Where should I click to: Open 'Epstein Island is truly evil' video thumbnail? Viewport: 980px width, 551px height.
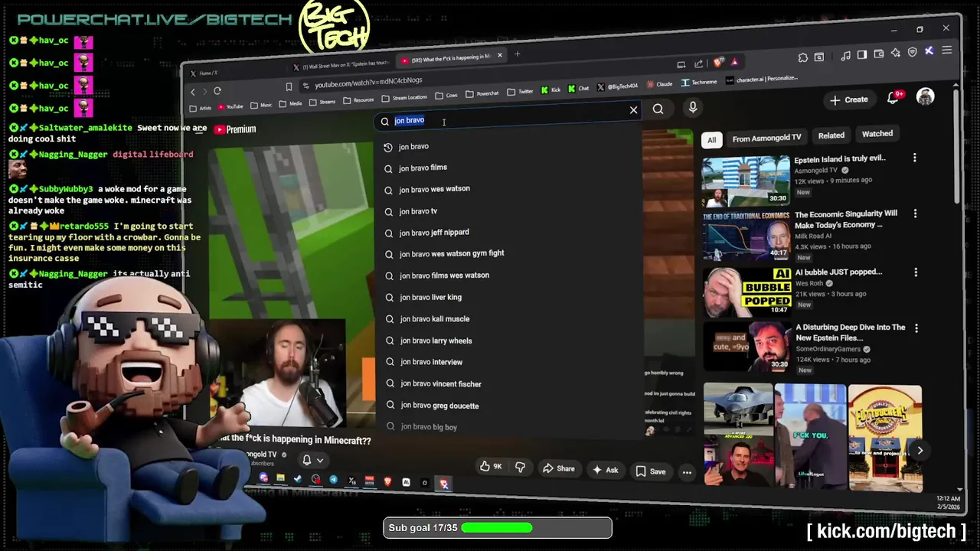pyautogui.click(x=746, y=181)
